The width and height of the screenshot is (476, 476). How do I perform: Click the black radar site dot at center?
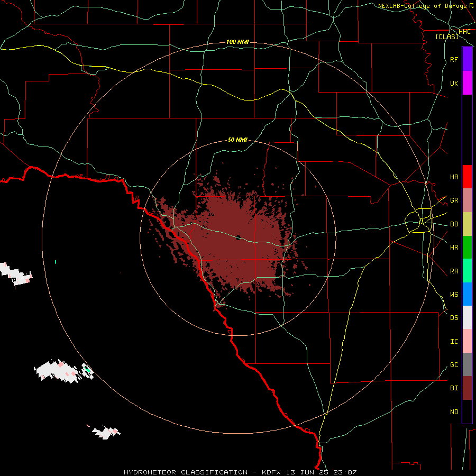click(239, 237)
